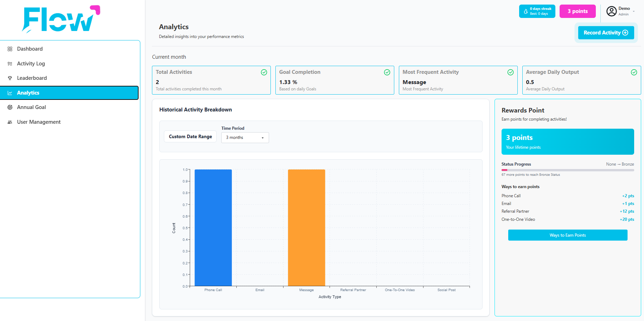Click the Annual Goal target icon
The width and height of the screenshot is (644, 321).
coord(10,107)
